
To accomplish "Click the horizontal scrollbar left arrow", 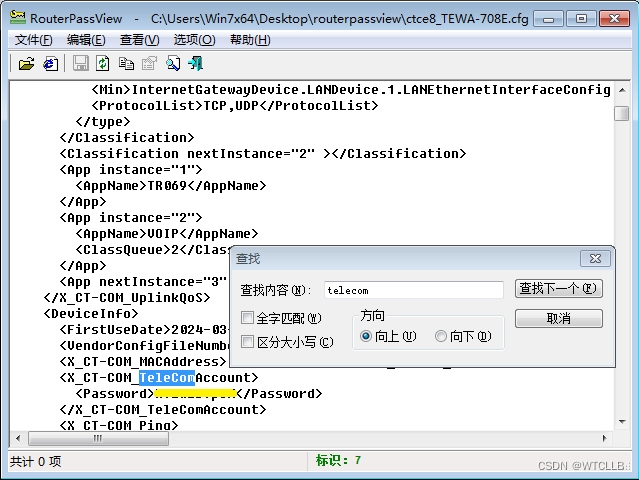I will tap(18, 438).
